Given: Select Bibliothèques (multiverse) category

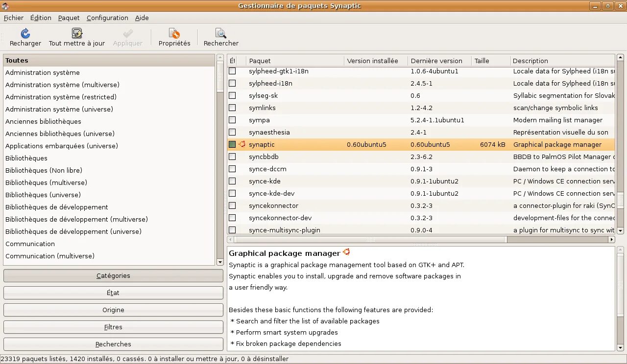Looking at the screenshot, I should click(109, 182).
